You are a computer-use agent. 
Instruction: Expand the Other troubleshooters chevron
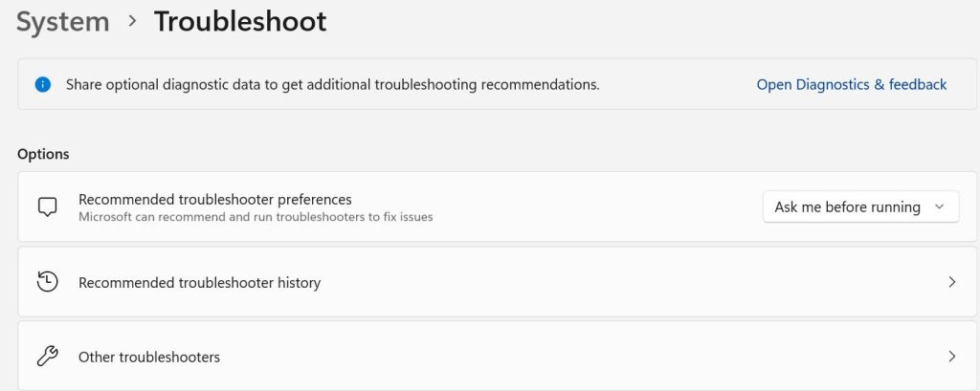tap(951, 357)
